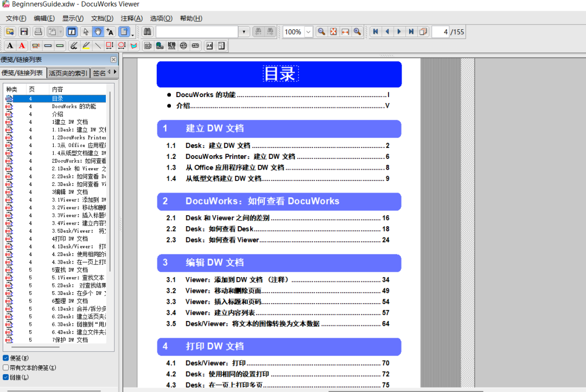Select the straight line tool
The height and width of the screenshot is (392, 586).
pyautogui.click(x=98, y=46)
